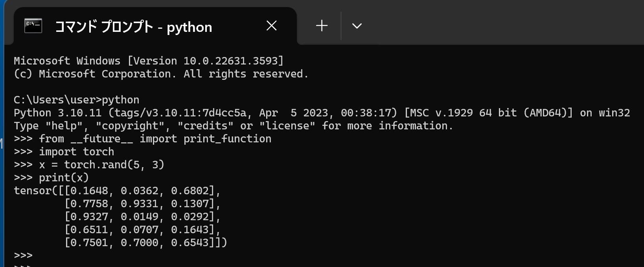Click tensor row starting with 0.7758
Image resolution: width=644 pixels, height=267 pixels.
point(142,204)
